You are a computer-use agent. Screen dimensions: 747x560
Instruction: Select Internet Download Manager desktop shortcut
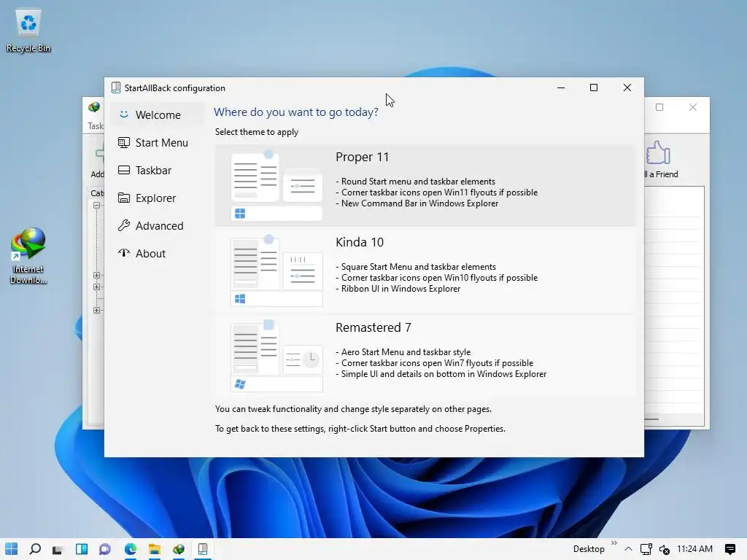(28, 256)
